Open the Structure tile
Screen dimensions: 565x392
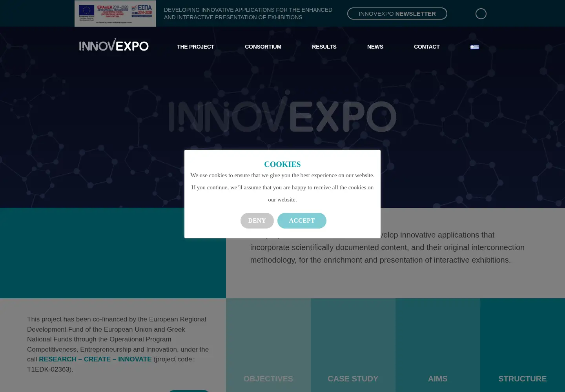pos(523,345)
